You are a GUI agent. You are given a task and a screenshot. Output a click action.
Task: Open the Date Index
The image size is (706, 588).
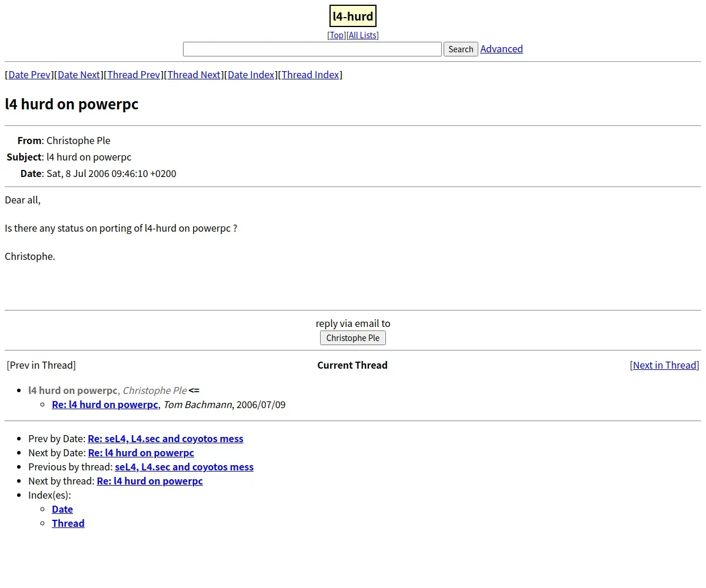click(x=251, y=75)
